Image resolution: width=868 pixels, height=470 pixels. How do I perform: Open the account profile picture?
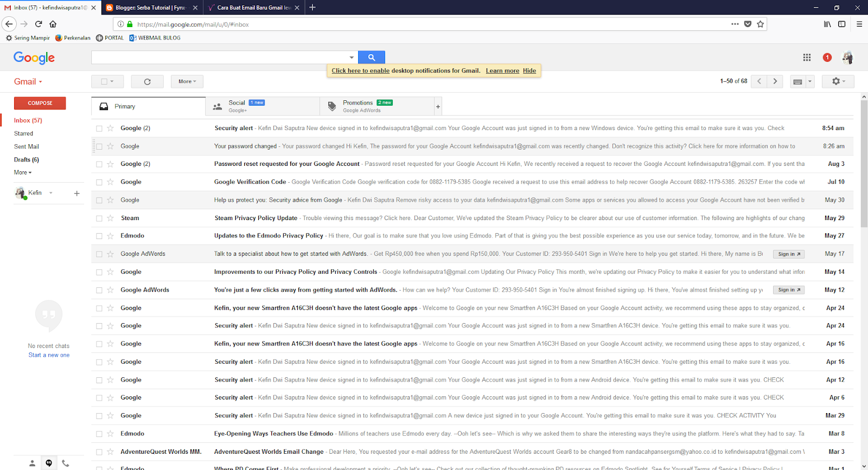(x=847, y=57)
